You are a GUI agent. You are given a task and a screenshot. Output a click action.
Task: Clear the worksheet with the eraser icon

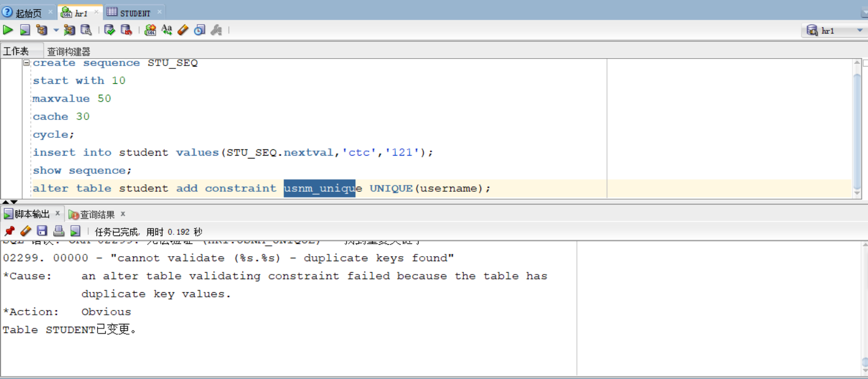pyautogui.click(x=183, y=30)
